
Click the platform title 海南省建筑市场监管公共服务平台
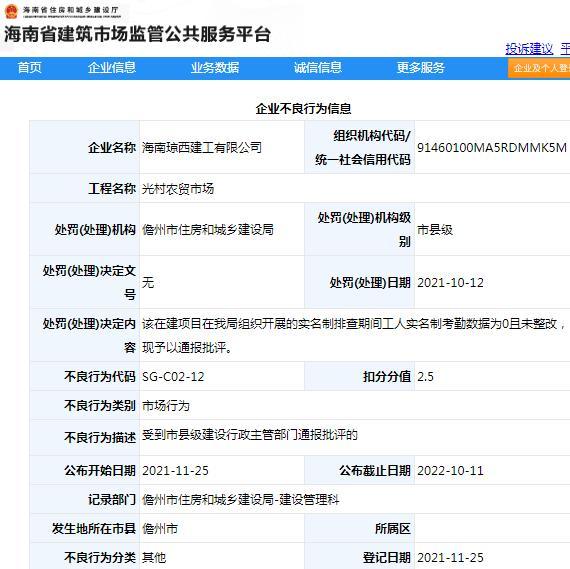137,35
